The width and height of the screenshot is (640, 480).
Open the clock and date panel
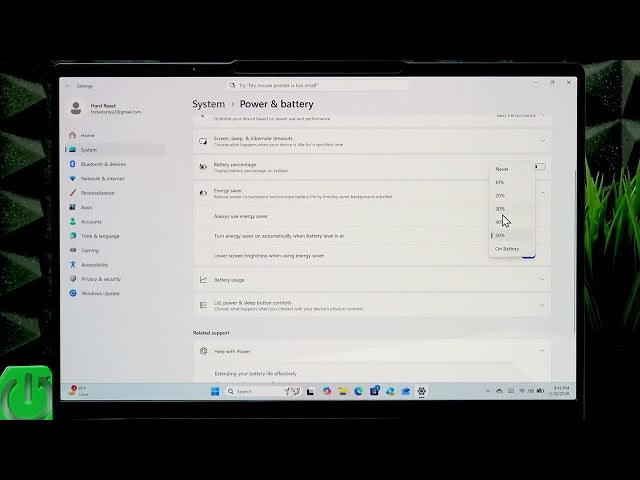coord(560,391)
